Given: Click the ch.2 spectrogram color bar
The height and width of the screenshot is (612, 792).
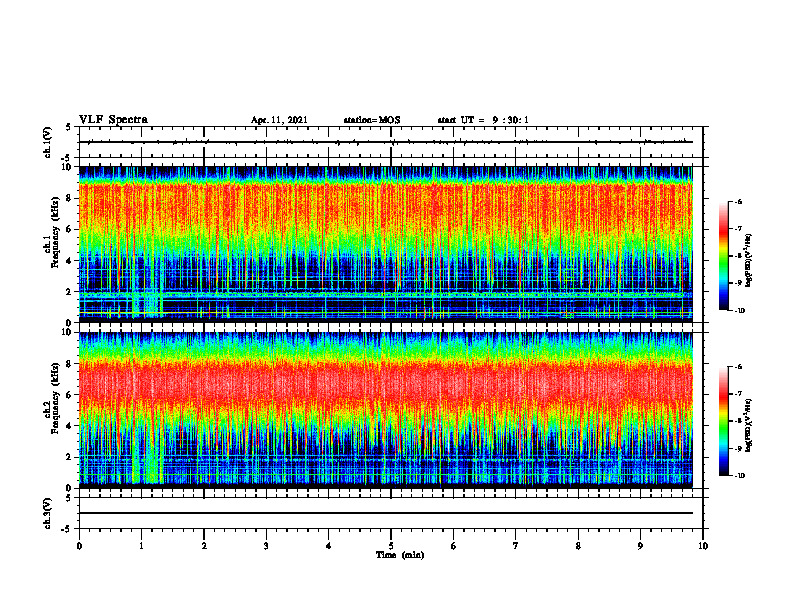Looking at the screenshot, I should point(724,421).
